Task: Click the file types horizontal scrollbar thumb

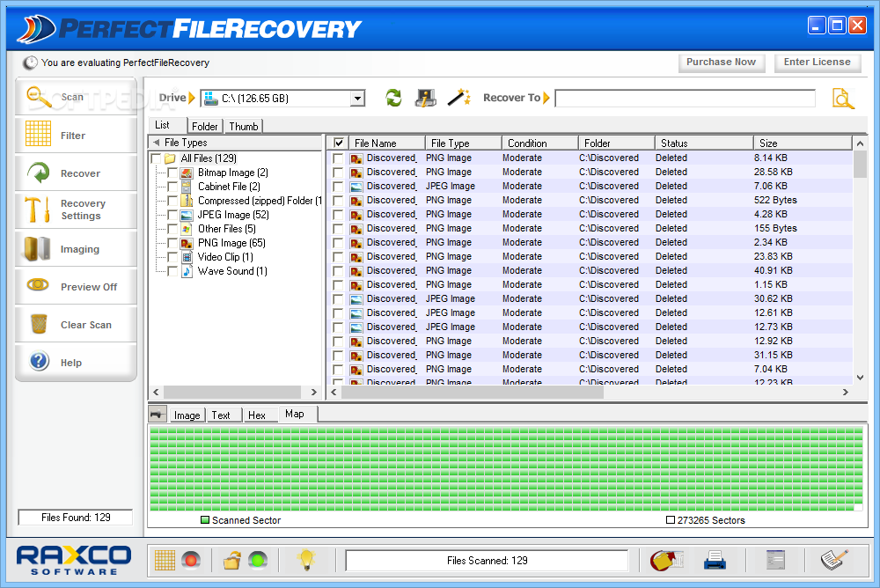Action: pyautogui.click(x=232, y=392)
